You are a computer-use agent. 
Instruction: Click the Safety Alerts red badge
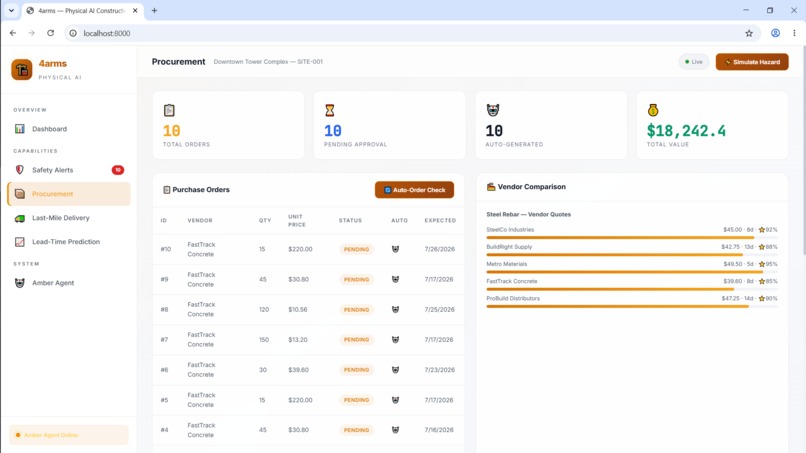(118, 170)
